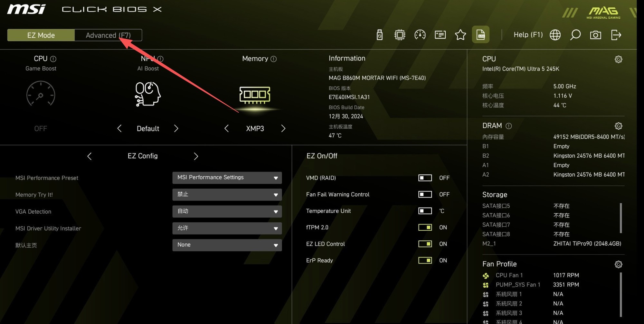Expand the Memory Try It! dropdown
This screenshot has height=324, width=644.
tap(227, 194)
